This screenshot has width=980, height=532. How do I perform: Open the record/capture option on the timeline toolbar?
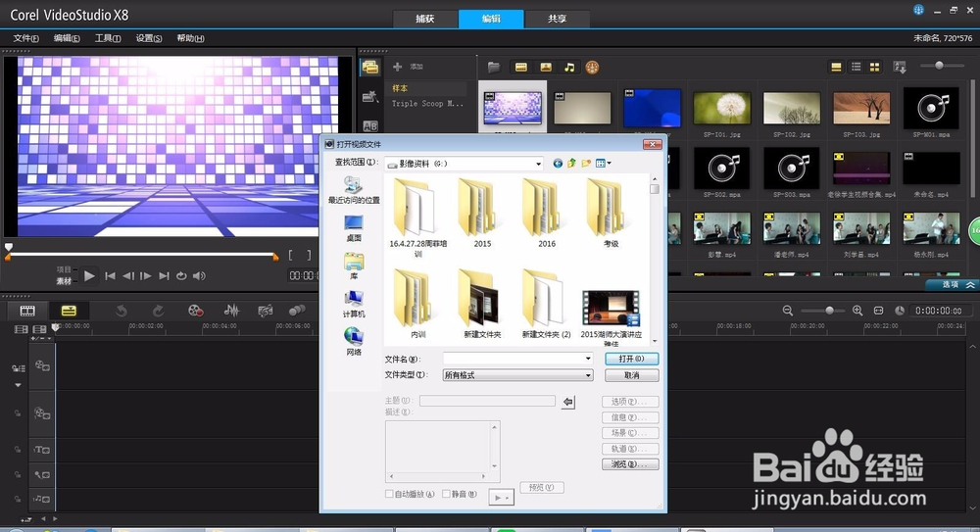tap(196, 311)
